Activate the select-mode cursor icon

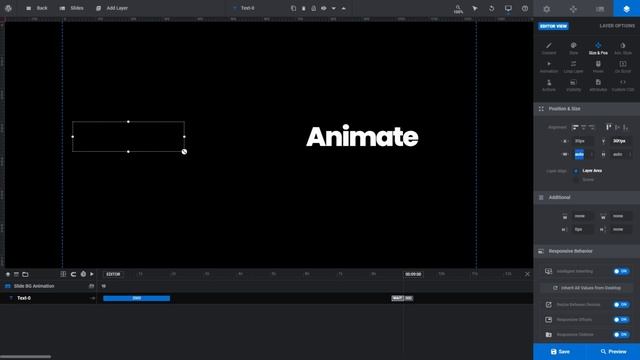(x=475, y=8)
